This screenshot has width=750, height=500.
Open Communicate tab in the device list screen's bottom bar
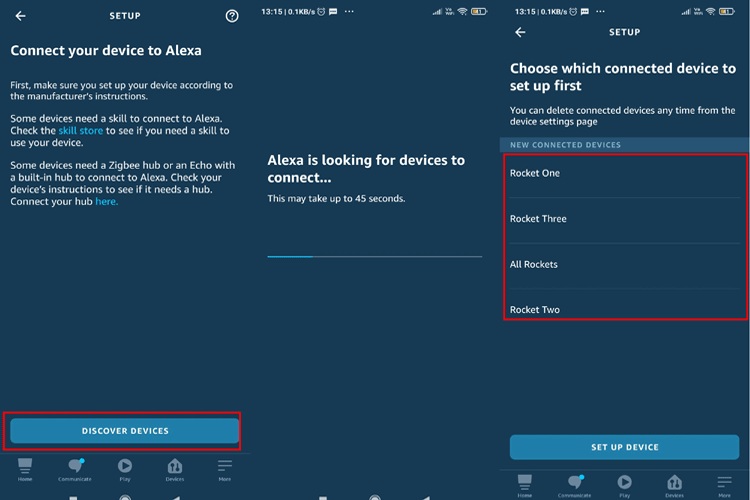coord(574,486)
